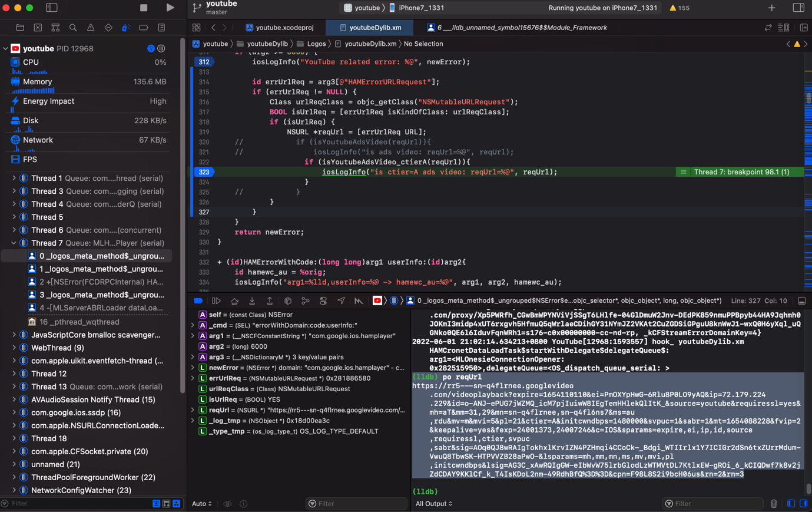Go back in editor history
812x512 pixels.
pos(213,28)
